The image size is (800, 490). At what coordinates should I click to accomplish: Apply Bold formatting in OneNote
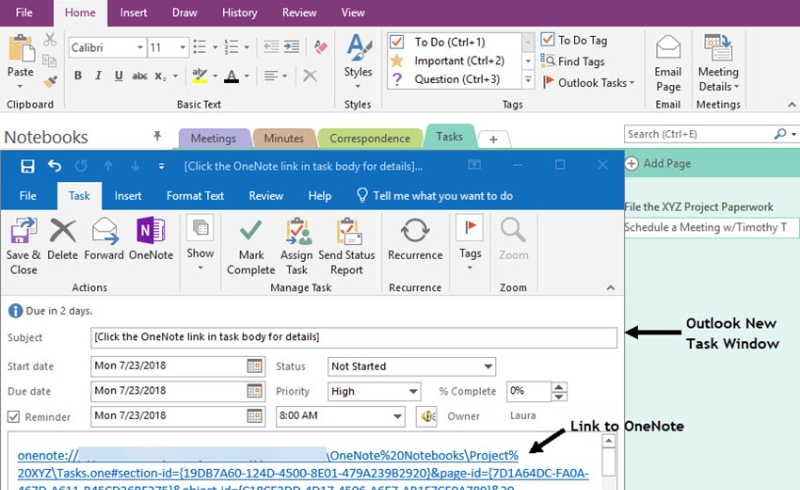point(78,76)
